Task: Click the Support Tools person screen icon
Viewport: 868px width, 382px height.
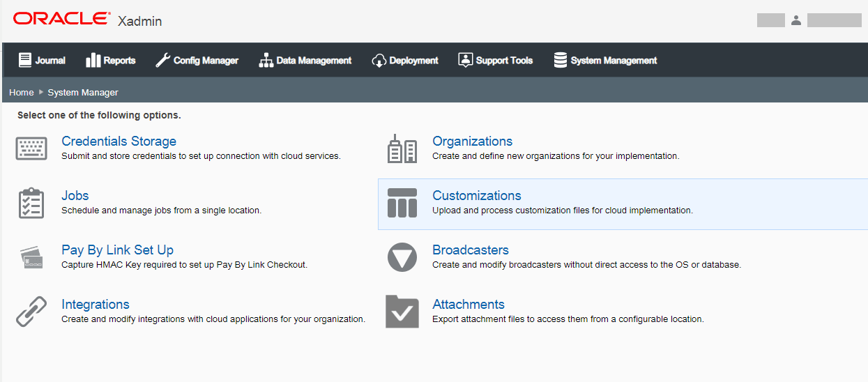Action: pos(465,60)
